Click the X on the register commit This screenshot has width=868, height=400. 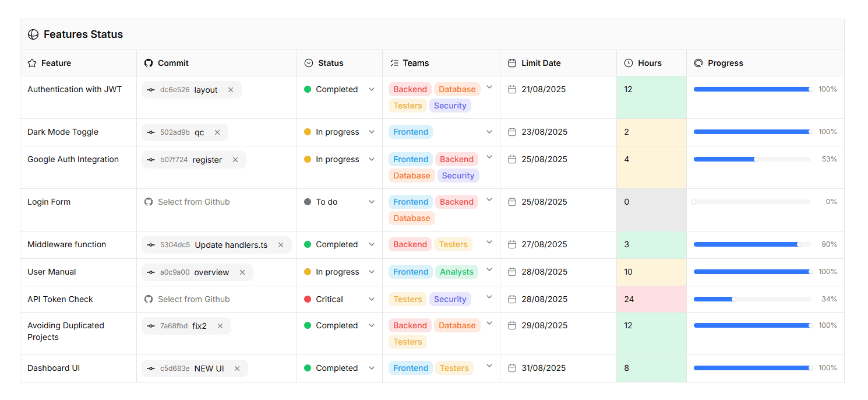click(x=235, y=160)
